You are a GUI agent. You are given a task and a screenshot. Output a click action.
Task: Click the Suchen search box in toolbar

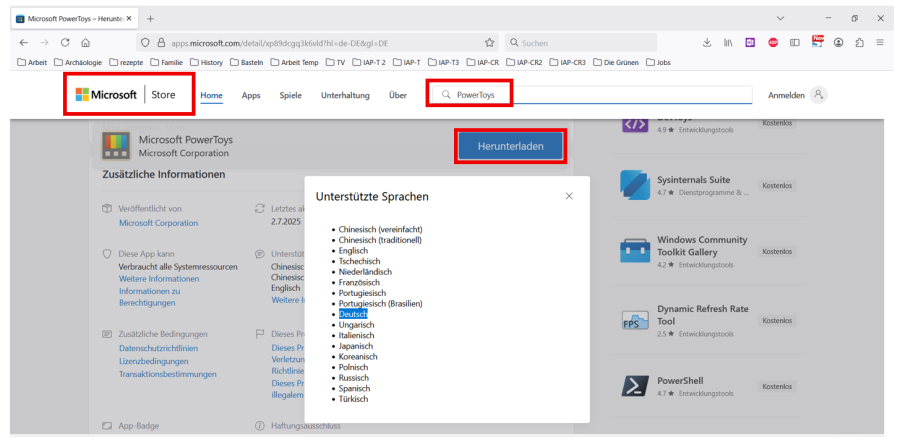point(581,42)
